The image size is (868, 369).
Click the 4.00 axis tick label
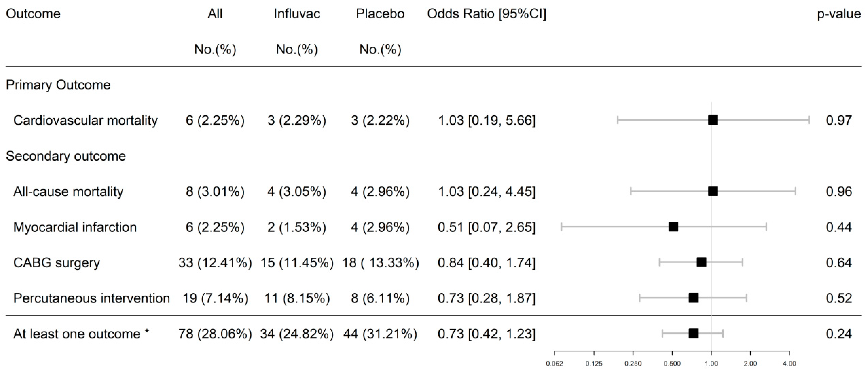(789, 364)
